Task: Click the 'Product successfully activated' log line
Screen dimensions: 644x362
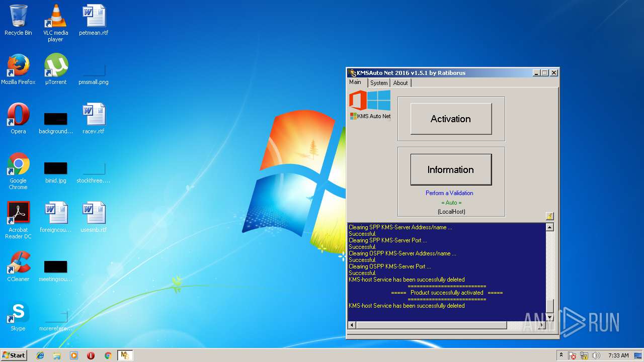Action: (447, 293)
